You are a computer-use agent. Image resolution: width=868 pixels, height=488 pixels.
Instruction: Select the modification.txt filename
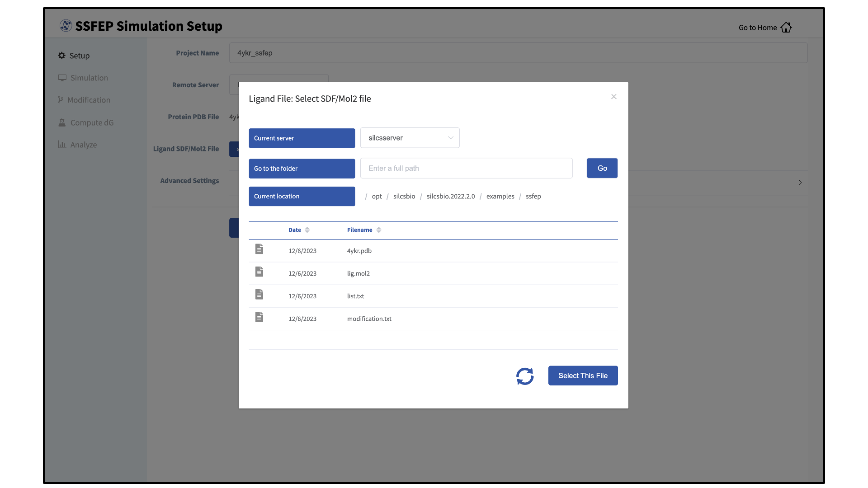369,319
